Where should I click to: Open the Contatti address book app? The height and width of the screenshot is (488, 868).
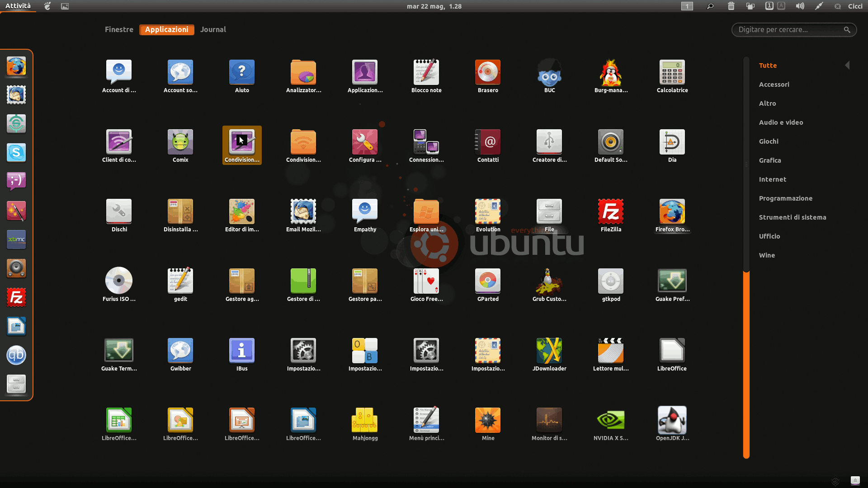click(x=488, y=145)
